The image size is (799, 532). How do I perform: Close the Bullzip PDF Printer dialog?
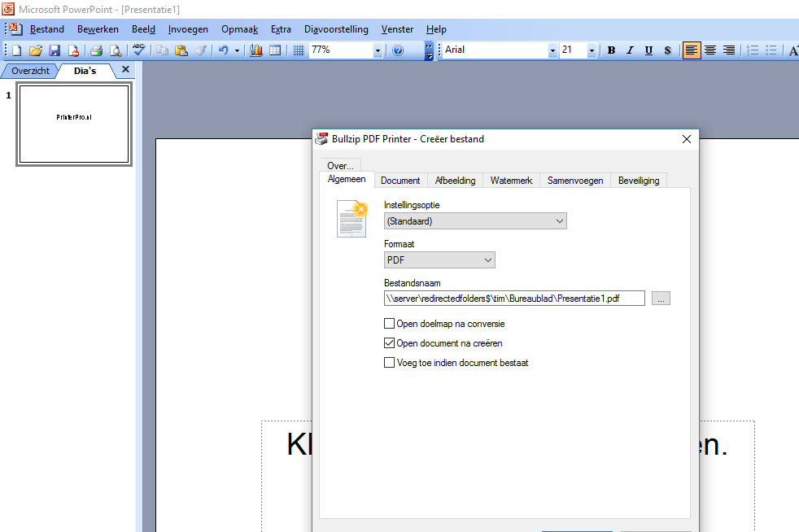[687, 139]
